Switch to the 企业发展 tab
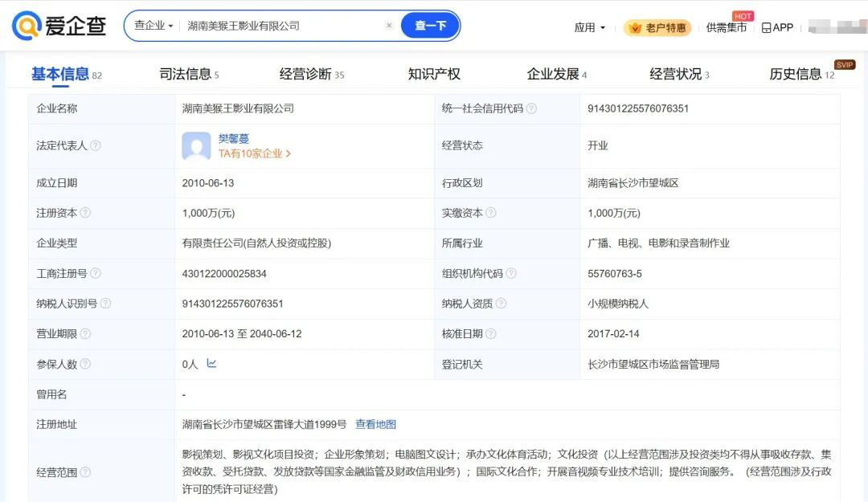The image size is (868, 502). coord(556,74)
